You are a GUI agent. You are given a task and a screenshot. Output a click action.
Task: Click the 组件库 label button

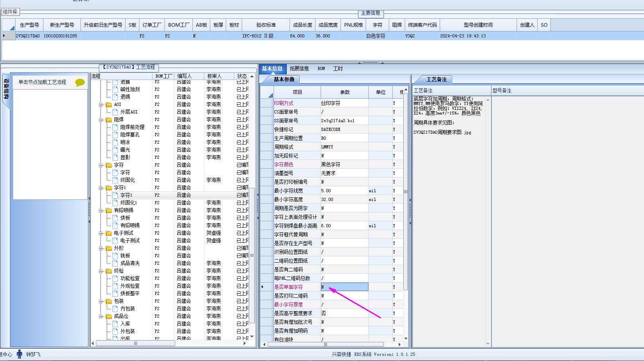(x=10, y=12)
